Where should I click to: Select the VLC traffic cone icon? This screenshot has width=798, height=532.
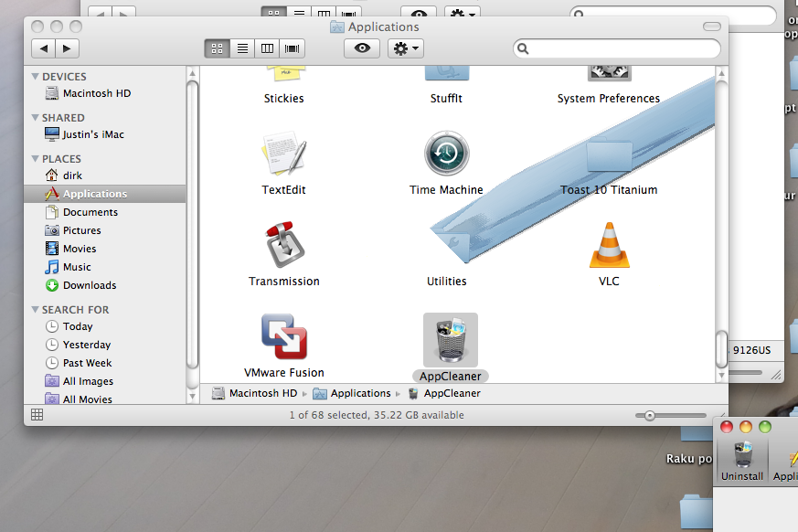coord(609,245)
